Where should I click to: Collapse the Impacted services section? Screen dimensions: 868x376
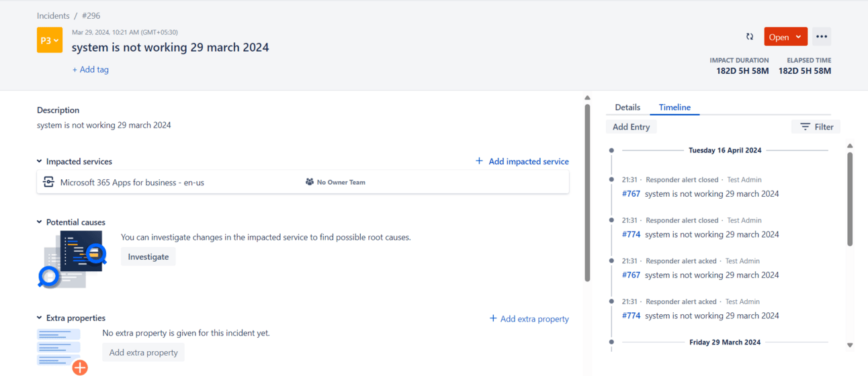click(x=40, y=162)
